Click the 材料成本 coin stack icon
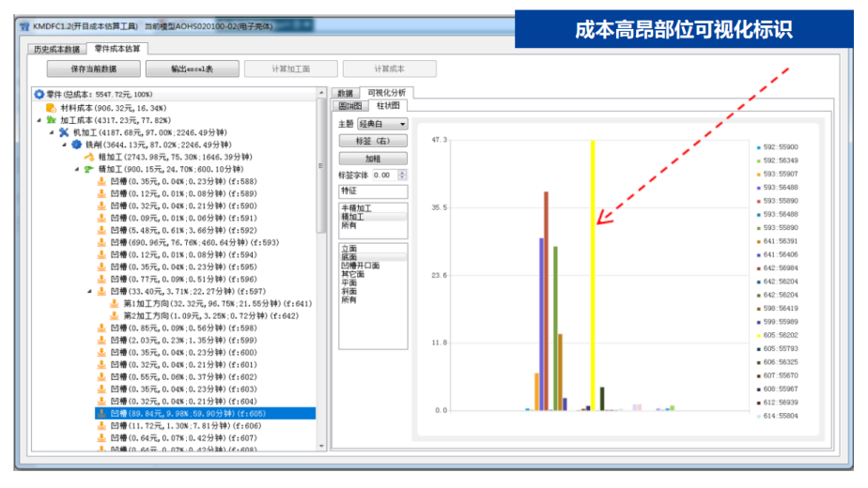Screen dimensions: 868x488 (x=51, y=108)
